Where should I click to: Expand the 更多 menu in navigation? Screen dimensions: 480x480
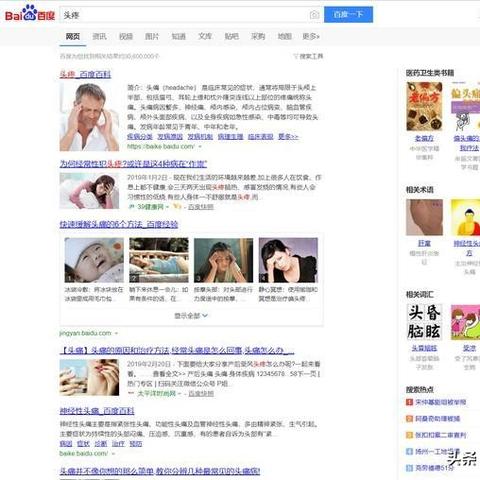(311, 36)
